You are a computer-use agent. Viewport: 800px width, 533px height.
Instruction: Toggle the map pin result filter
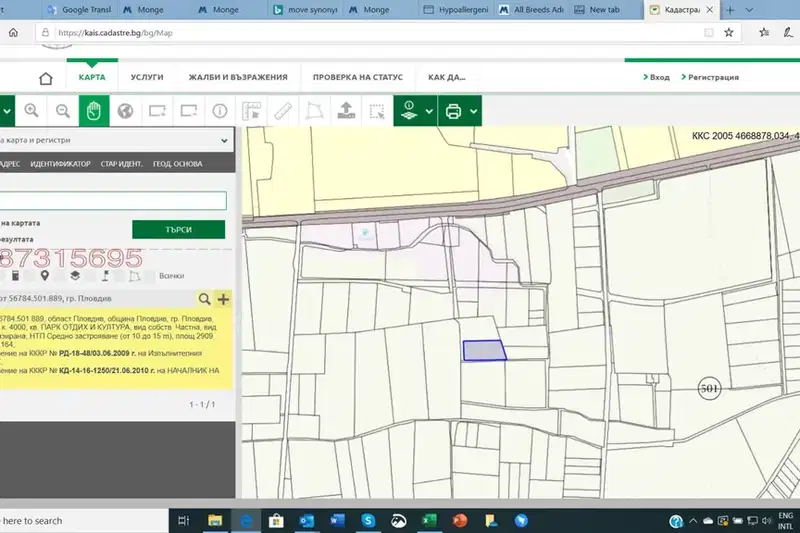coord(45,276)
